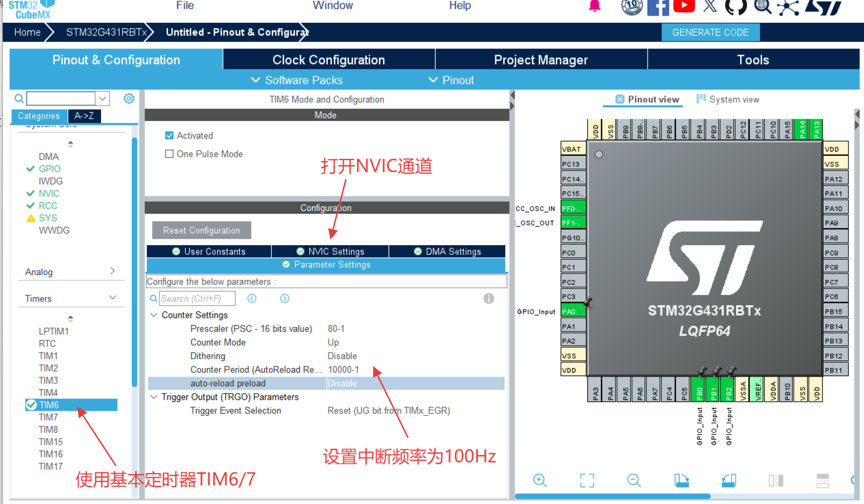Open the NVIC Settings tab
This screenshot has height=504, width=864.
[x=330, y=251]
